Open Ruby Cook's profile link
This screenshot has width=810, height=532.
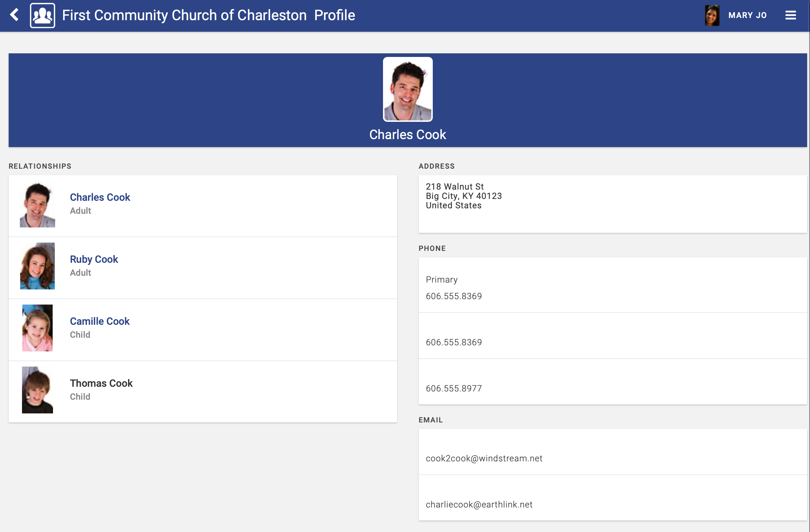pos(94,259)
